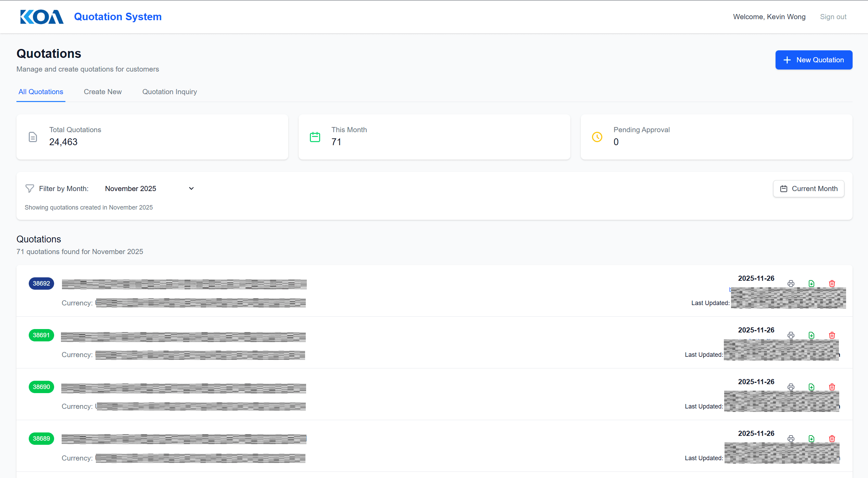Click the Total Quotations stat card
The image size is (868, 478).
point(152,137)
